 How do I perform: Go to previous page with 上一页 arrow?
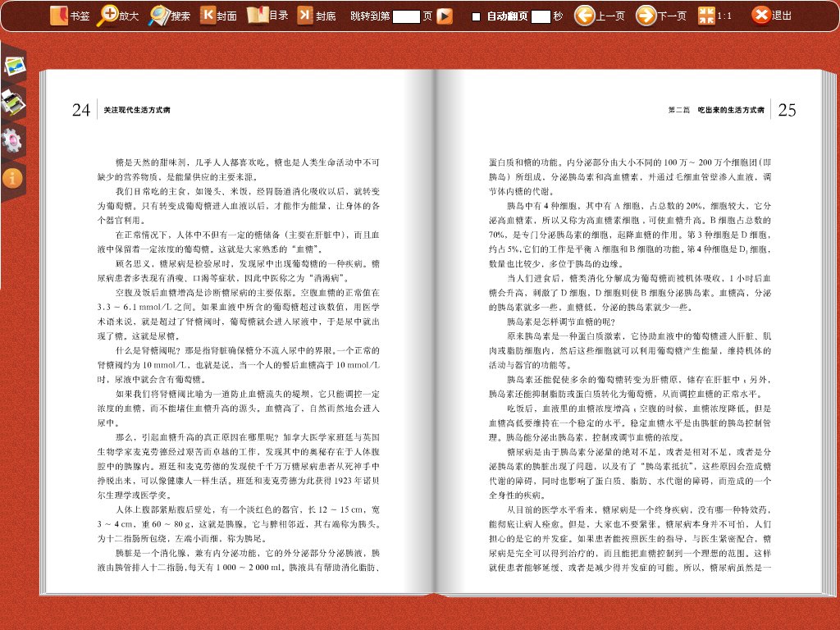coord(584,16)
